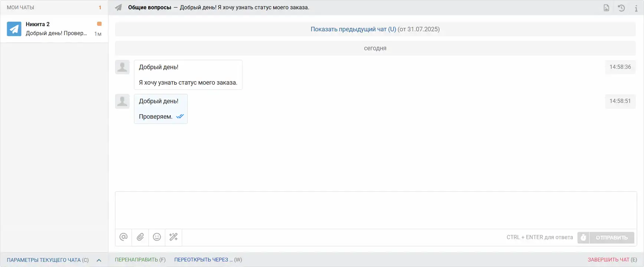This screenshot has height=267, width=644.
Task: Click the double-check read mark on Проверяем
Action: (180, 116)
